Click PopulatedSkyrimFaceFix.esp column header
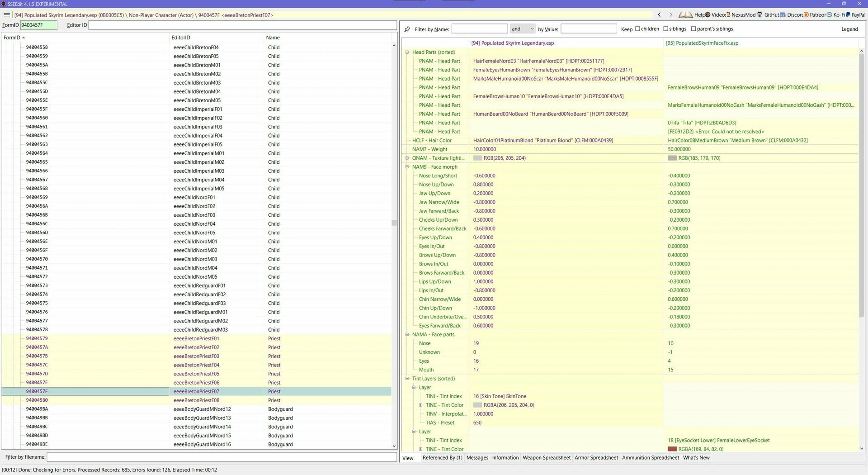 pos(761,43)
